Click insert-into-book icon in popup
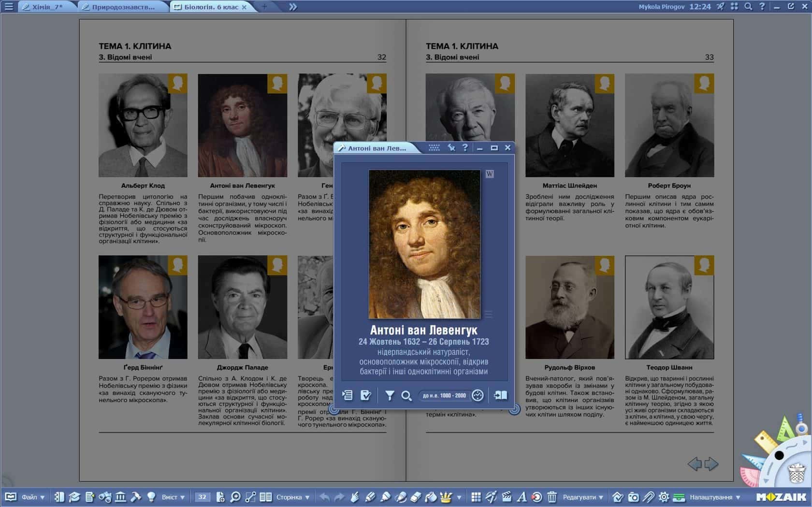Viewport: 812px width, 507px height. tap(500, 395)
